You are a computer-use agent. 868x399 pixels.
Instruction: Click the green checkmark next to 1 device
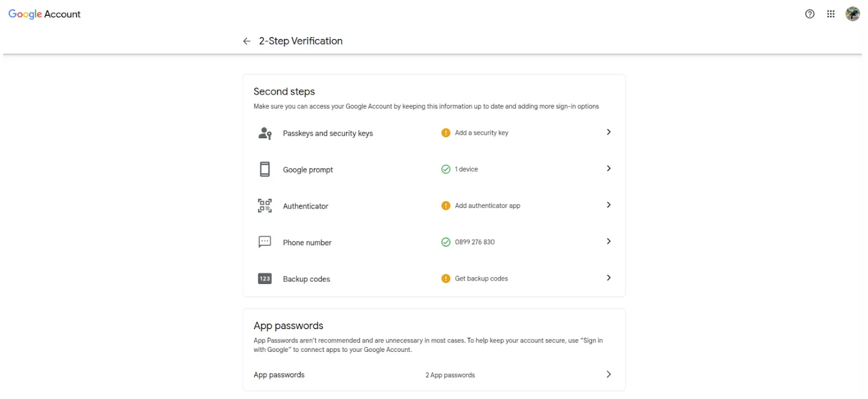(446, 169)
